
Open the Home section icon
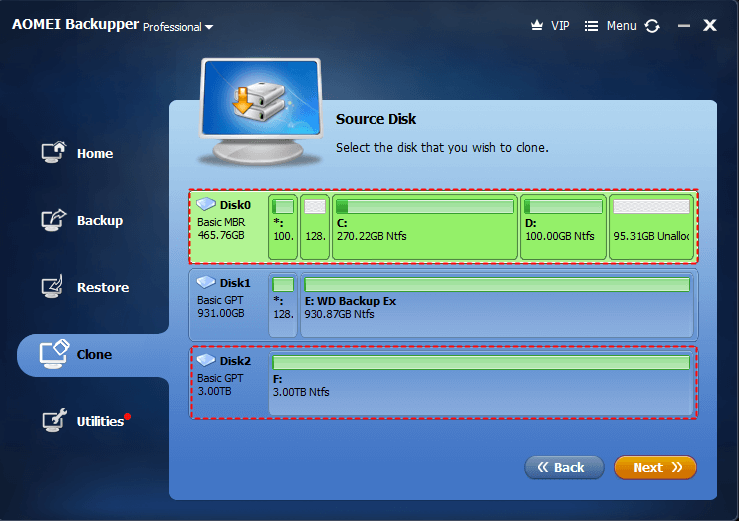53,152
